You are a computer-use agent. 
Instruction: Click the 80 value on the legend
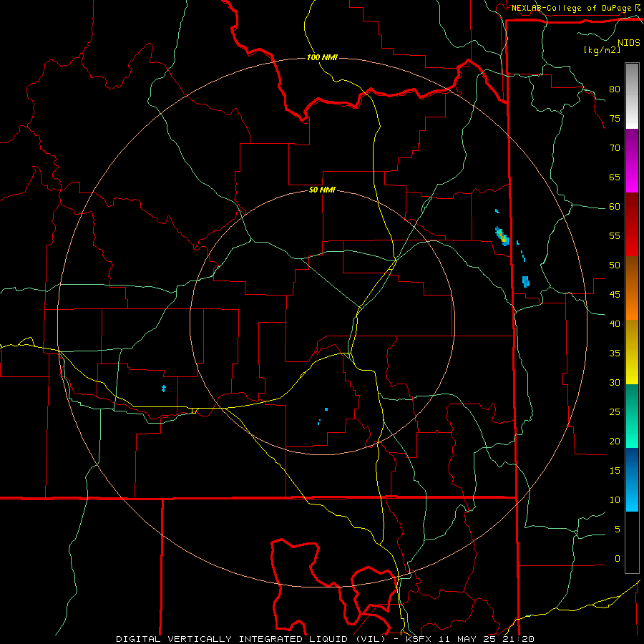click(x=615, y=89)
